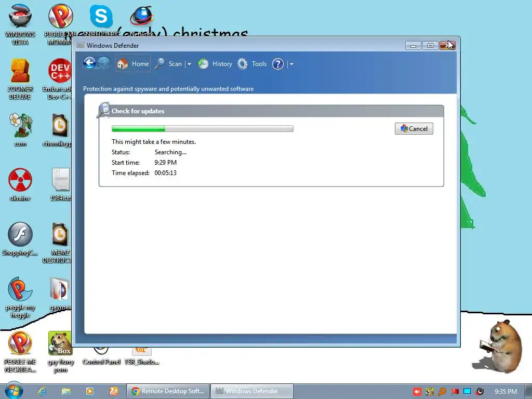Screen dimensions: 532x399
Task: Select the ZOOMER DELUXE desktop icon
Action: [x=20, y=79]
